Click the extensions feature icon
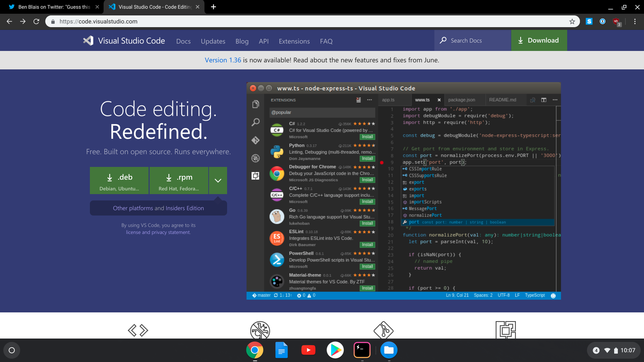This screenshot has width=644, height=362. point(506,330)
